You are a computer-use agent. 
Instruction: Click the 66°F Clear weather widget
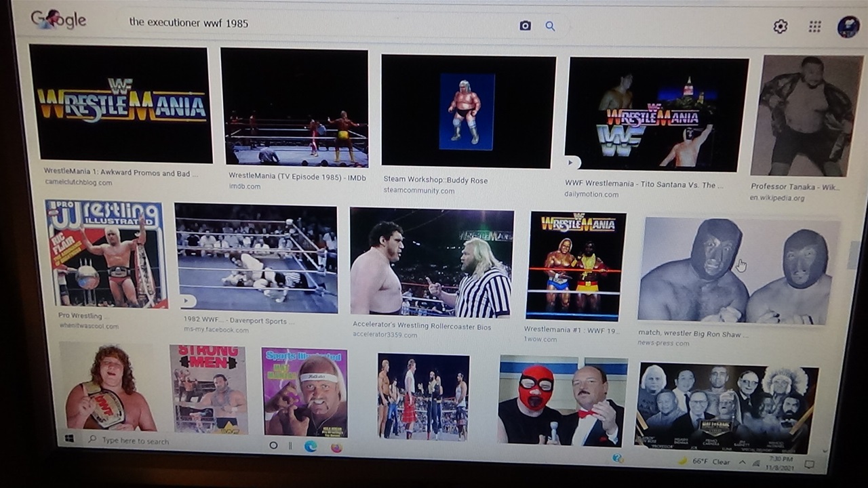[705, 462]
